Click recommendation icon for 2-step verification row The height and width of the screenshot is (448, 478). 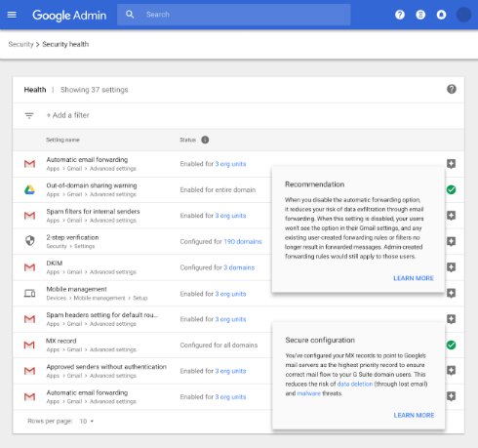(x=451, y=241)
